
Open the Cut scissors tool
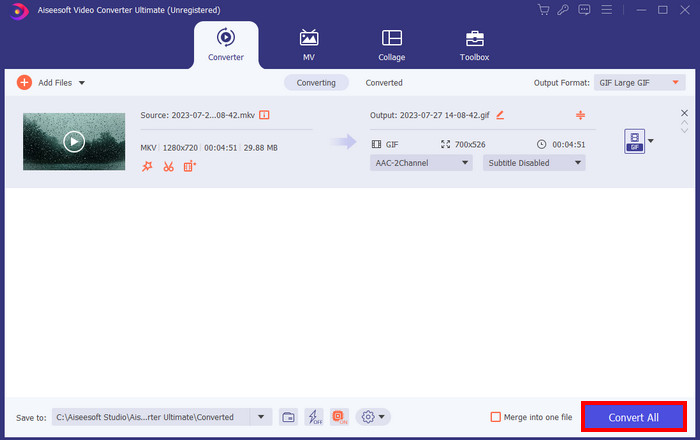[x=168, y=166]
